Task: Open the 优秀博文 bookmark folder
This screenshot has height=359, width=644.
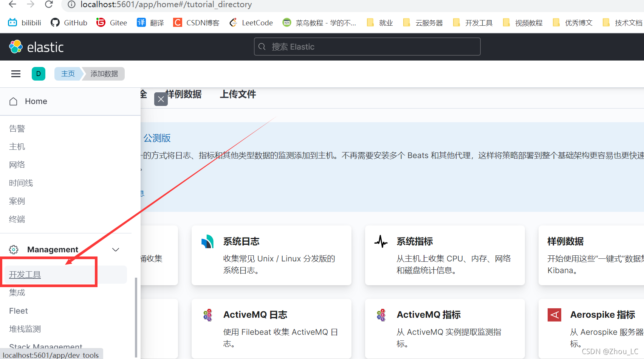Action: click(x=573, y=23)
